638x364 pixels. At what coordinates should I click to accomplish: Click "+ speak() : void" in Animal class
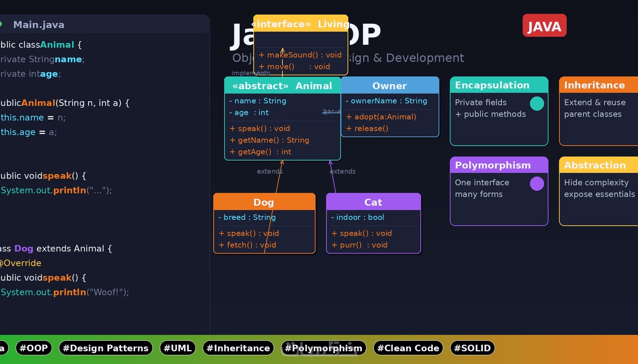pyautogui.click(x=260, y=128)
